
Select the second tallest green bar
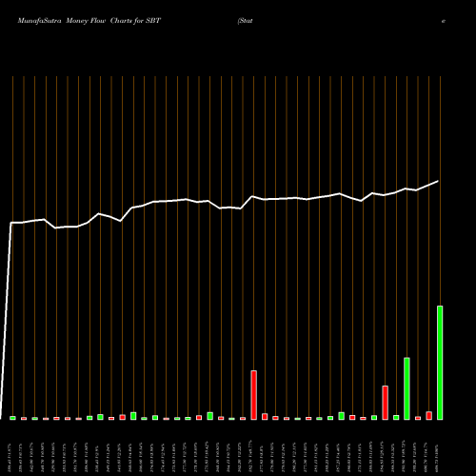[407, 388]
